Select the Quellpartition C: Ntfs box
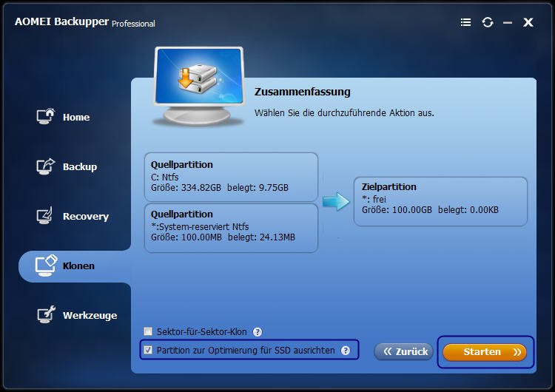 (x=231, y=178)
